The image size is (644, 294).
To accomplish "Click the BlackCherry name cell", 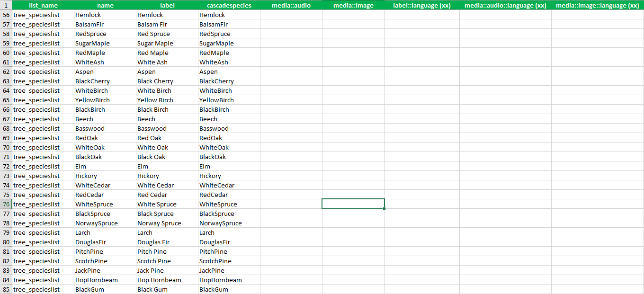I will pos(105,81).
